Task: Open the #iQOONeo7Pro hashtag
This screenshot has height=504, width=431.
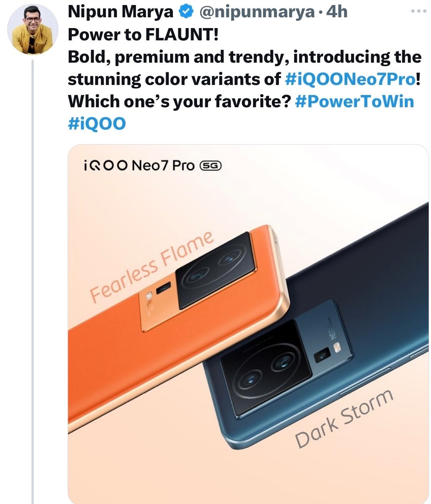Action: click(350, 79)
